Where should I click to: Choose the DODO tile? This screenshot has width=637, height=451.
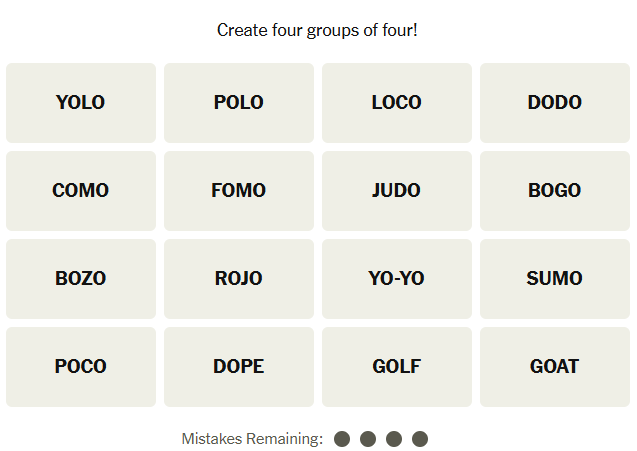click(x=555, y=103)
